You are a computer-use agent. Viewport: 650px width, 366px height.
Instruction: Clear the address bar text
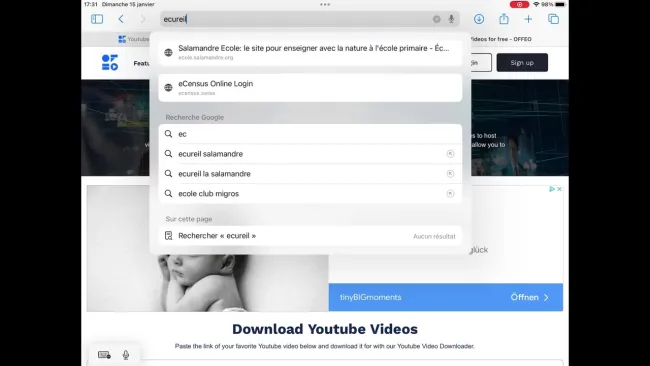pos(437,19)
